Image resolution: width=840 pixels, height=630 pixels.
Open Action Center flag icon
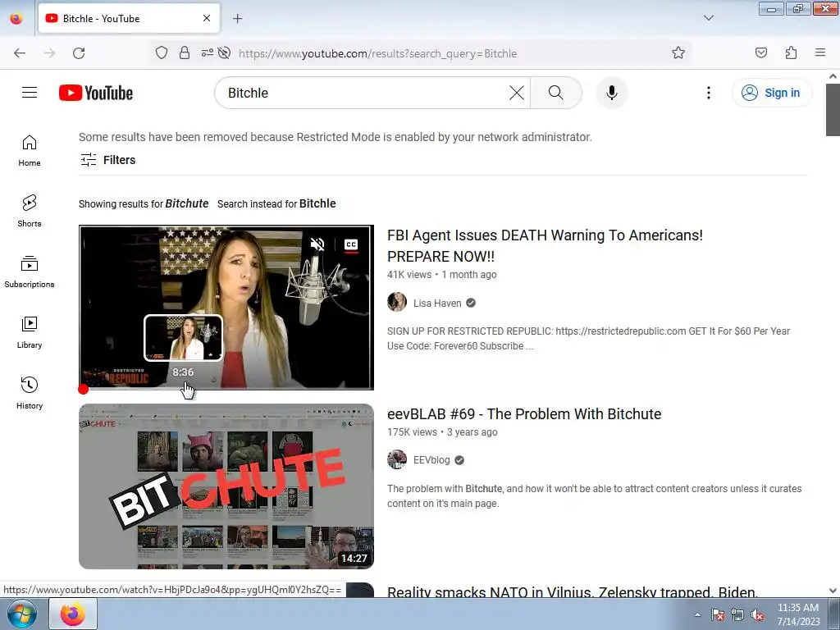[x=718, y=615]
